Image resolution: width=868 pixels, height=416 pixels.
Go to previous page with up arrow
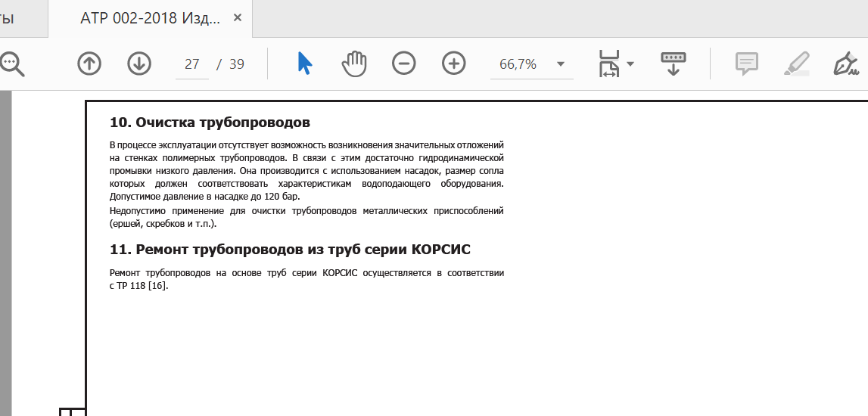pos(89,64)
